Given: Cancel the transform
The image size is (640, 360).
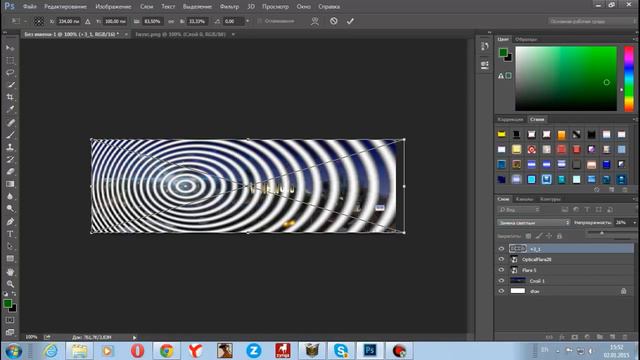Looking at the screenshot, I should pos(333,21).
